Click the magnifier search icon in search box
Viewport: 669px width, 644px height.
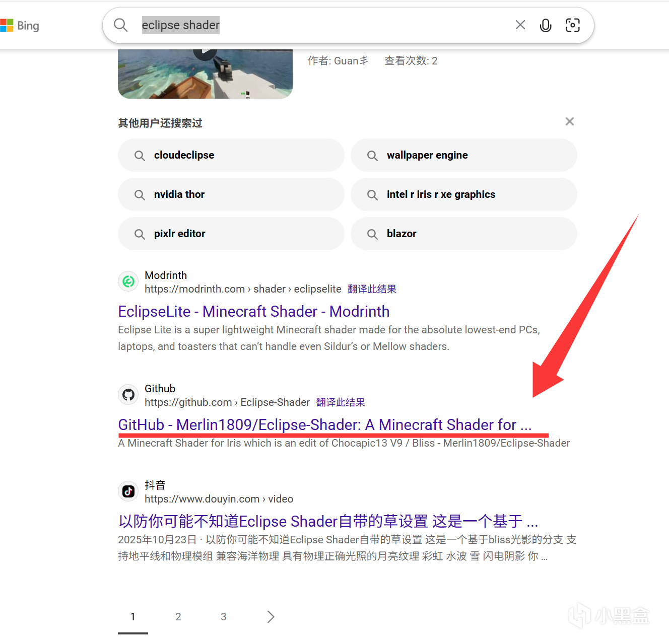(121, 25)
